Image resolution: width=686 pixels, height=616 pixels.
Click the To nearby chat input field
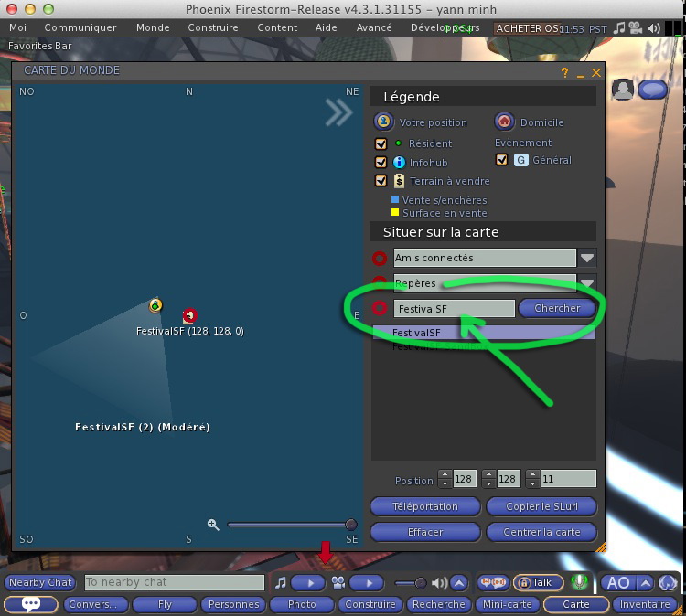pyautogui.click(x=174, y=582)
